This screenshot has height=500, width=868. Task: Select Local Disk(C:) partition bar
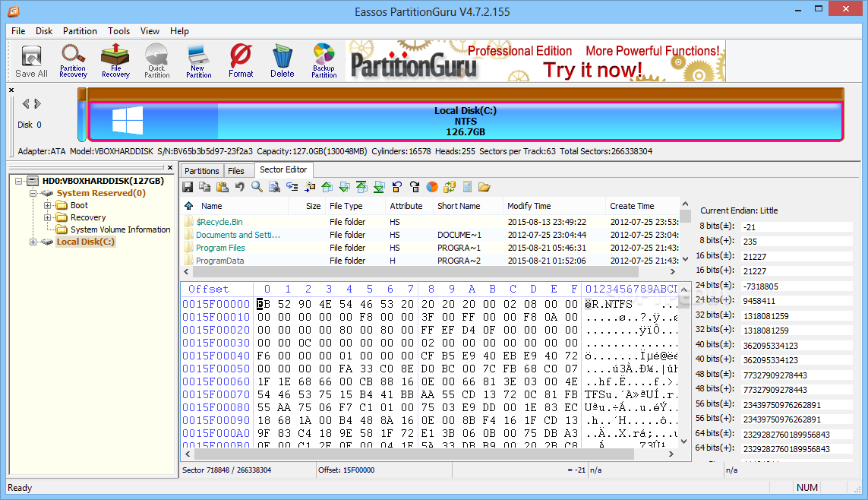tap(466, 122)
